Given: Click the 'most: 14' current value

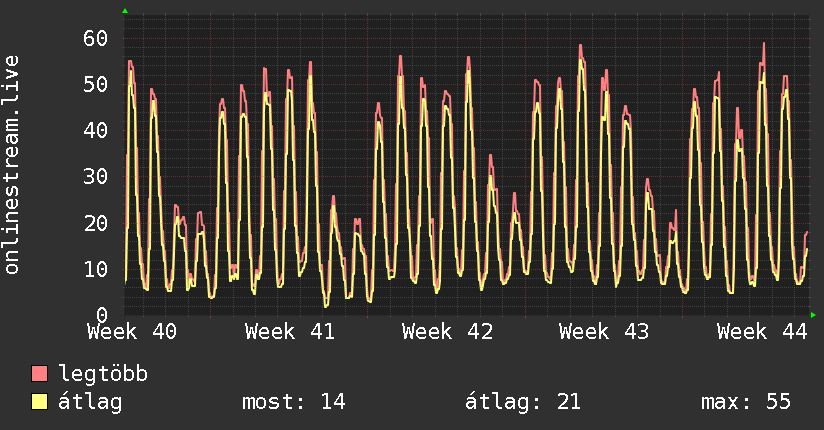Looking at the screenshot, I should (293, 402).
